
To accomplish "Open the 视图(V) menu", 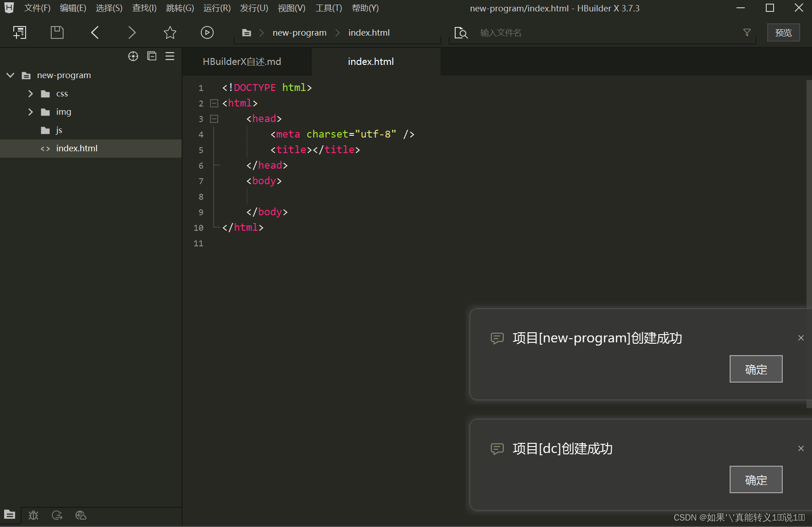I will pos(292,8).
